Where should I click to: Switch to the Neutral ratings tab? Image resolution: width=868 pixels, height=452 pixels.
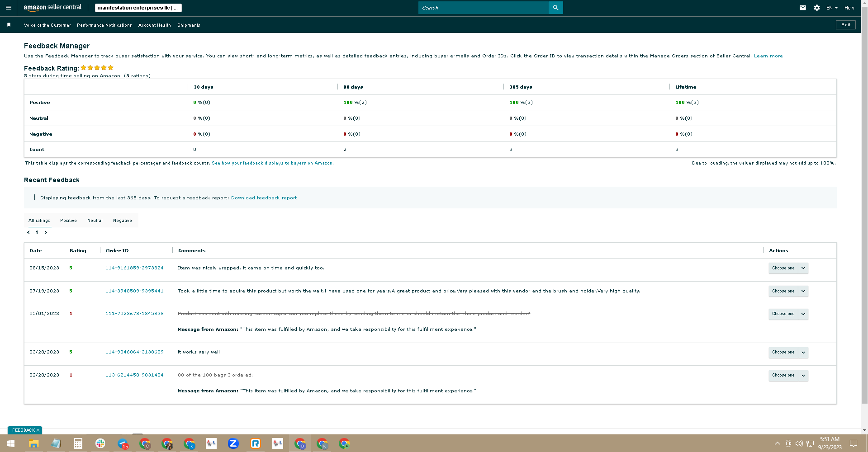(x=95, y=221)
